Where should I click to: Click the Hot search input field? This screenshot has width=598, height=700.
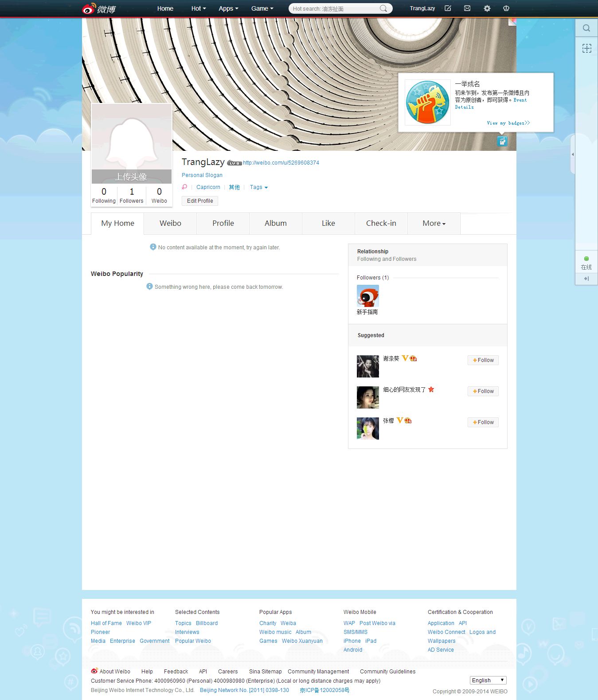pyautogui.click(x=335, y=8)
